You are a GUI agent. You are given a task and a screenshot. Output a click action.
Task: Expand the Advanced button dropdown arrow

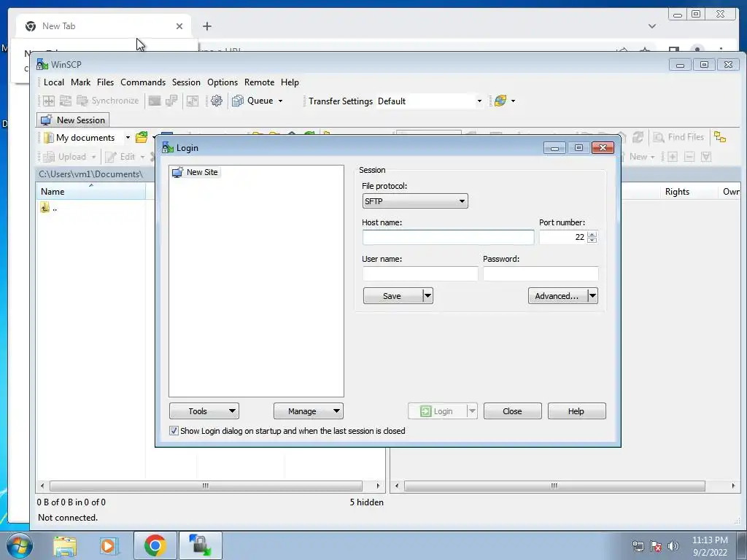tap(592, 296)
